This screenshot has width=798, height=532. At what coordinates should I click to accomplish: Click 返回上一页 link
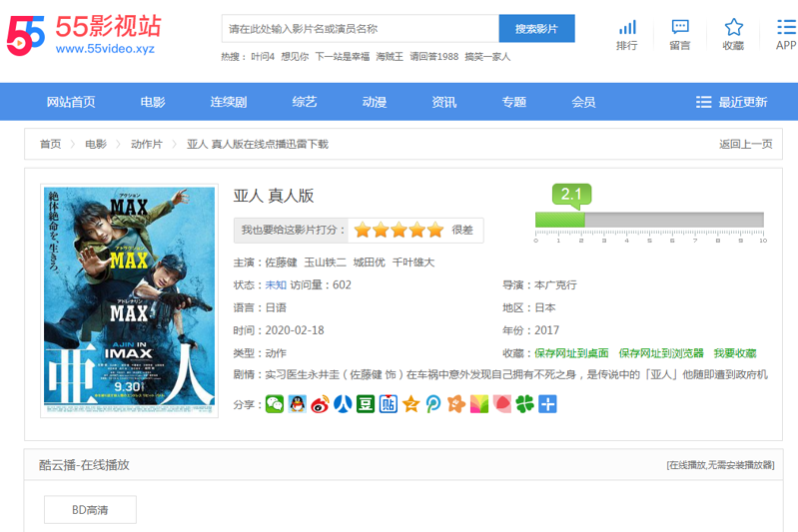click(746, 144)
